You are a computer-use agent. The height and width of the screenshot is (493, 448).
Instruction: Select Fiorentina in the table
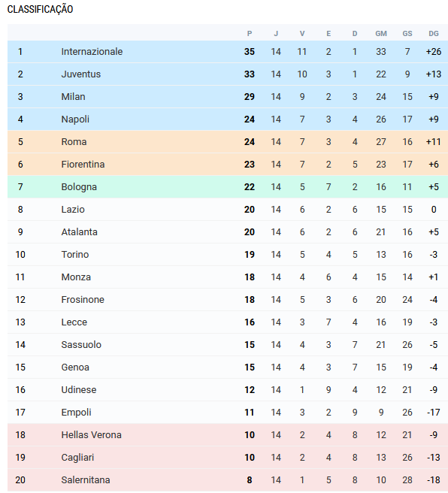83,165
